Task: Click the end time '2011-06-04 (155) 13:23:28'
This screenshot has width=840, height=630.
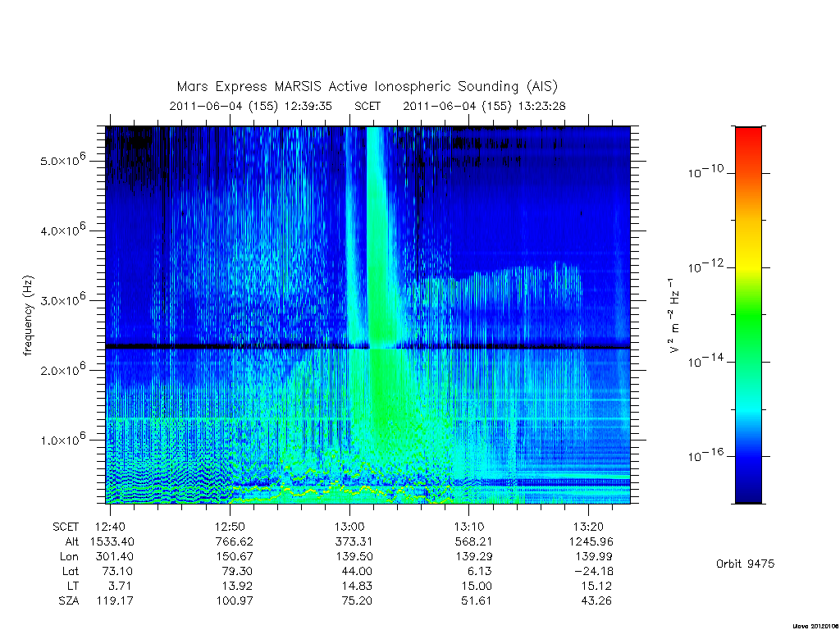Action: [x=484, y=106]
